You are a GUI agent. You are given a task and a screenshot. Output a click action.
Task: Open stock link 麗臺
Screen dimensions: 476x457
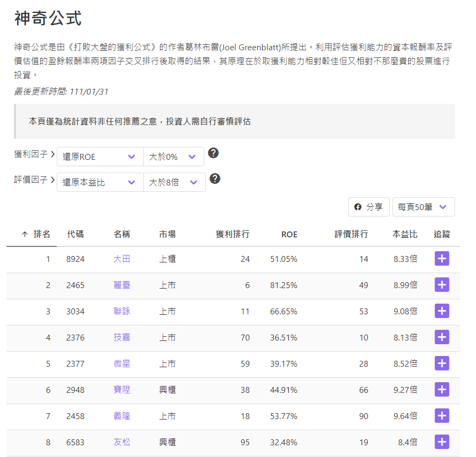[x=122, y=285]
